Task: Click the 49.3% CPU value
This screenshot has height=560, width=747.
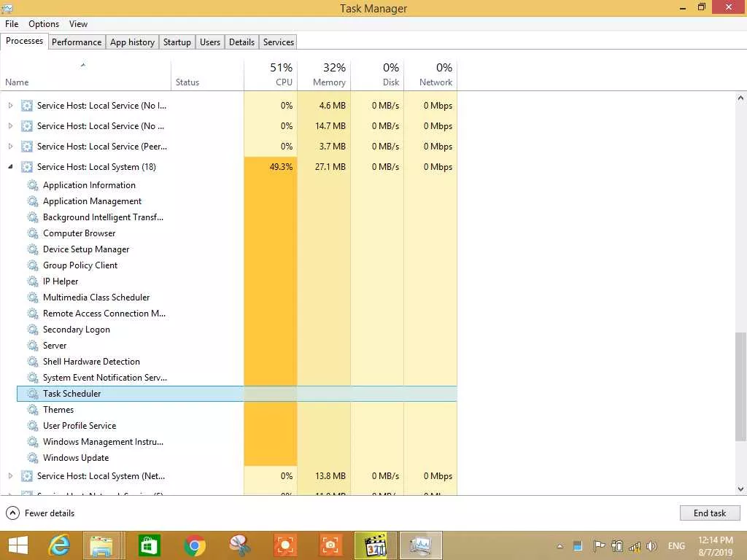Action: pyautogui.click(x=281, y=167)
